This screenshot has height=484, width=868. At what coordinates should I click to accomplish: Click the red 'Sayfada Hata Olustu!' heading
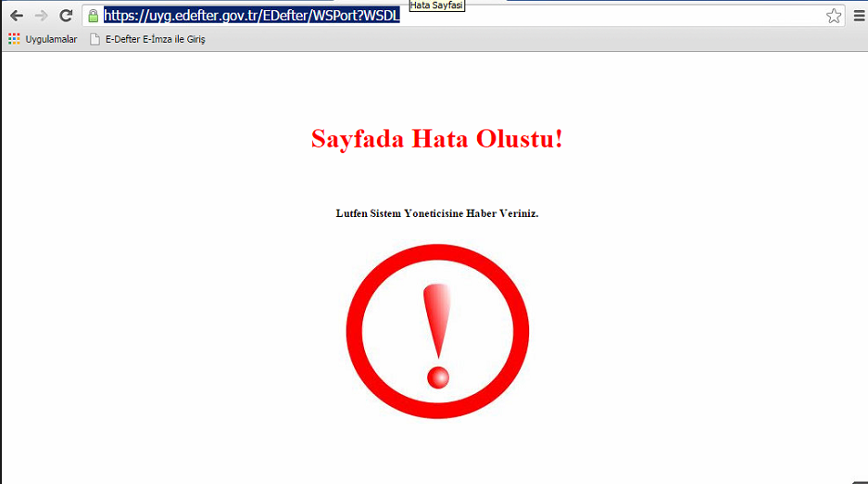pos(436,139)
